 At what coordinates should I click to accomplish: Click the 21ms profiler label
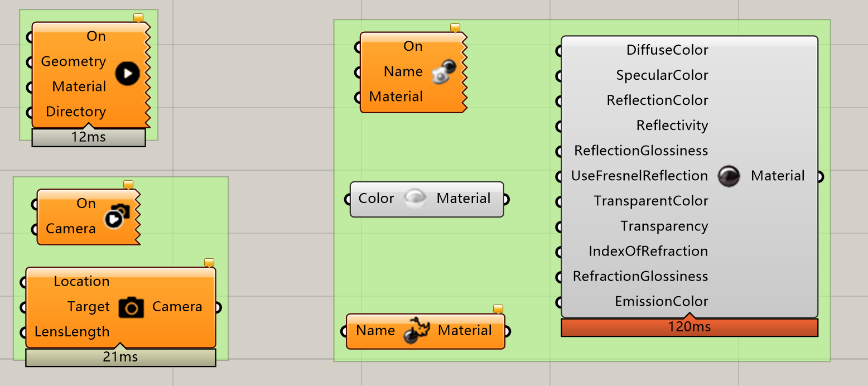click(x=120, y=358)
